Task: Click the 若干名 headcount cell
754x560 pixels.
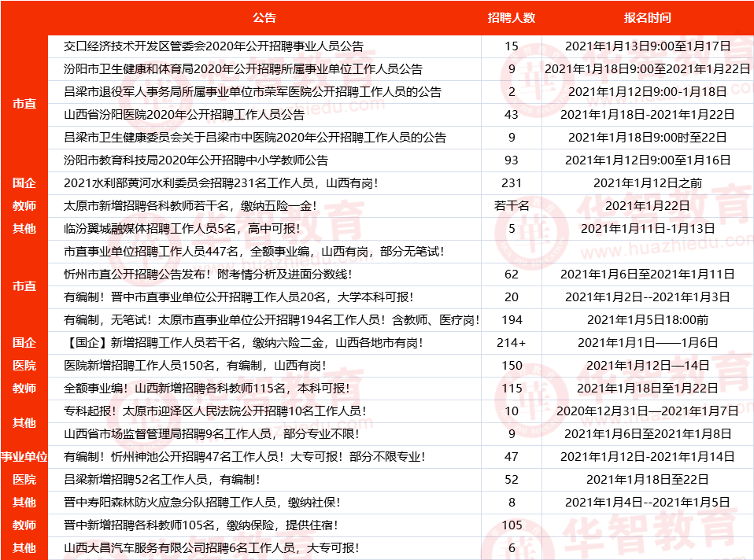Action: pyautogui.click(x=512, y=206)
